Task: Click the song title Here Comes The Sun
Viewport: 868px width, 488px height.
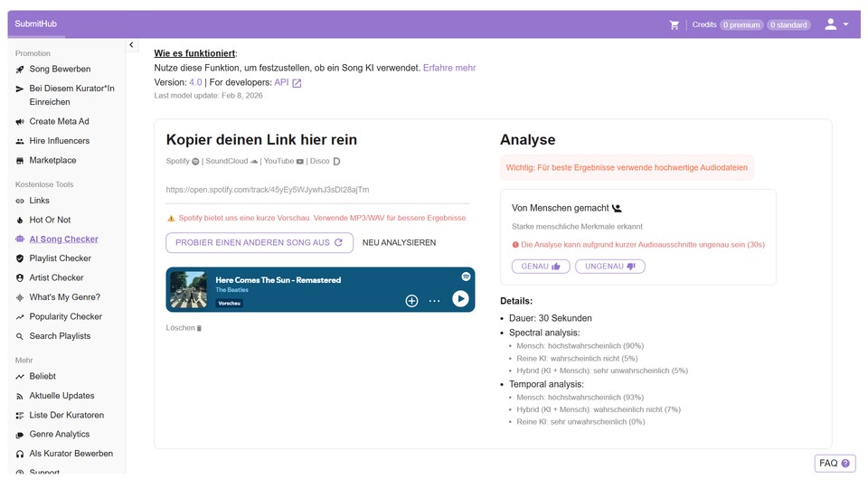Action: (x=278, y=280)
